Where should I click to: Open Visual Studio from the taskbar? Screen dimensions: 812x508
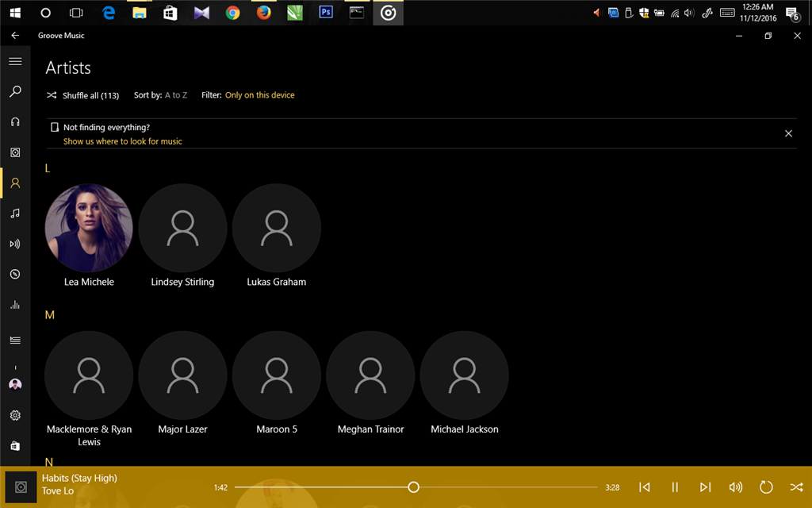click(x=201, y=13)
